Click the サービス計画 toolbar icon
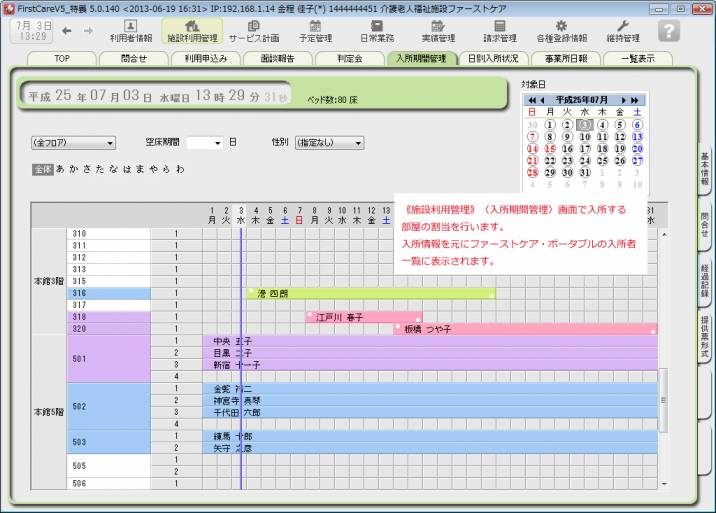 pyautogui.click(x=252, y=30)
